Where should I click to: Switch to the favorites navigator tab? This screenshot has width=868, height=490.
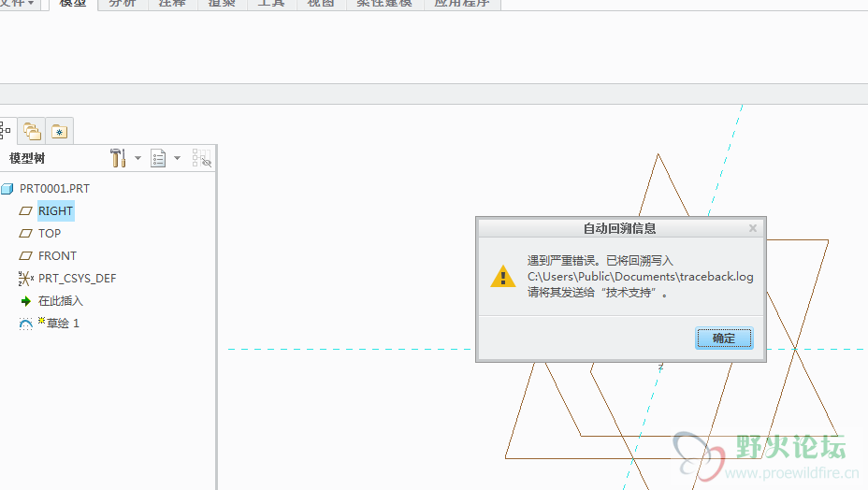(59, 131)
